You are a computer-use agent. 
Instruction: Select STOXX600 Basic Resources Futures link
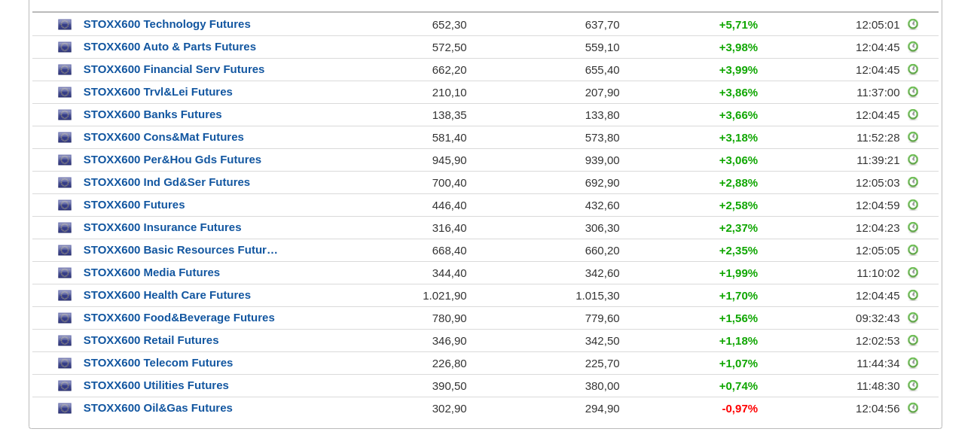[180, 250]
